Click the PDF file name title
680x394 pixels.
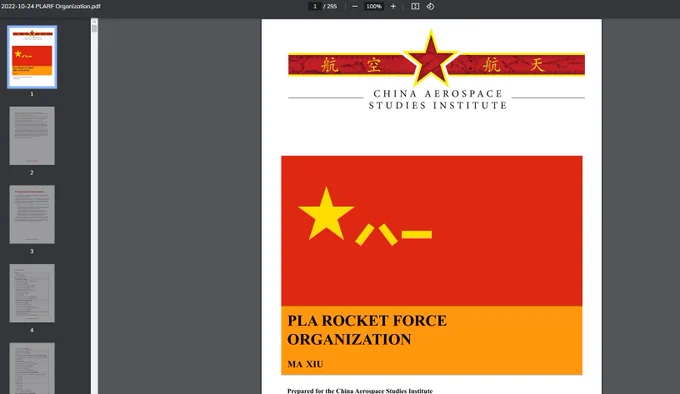[x=51, y=7]
